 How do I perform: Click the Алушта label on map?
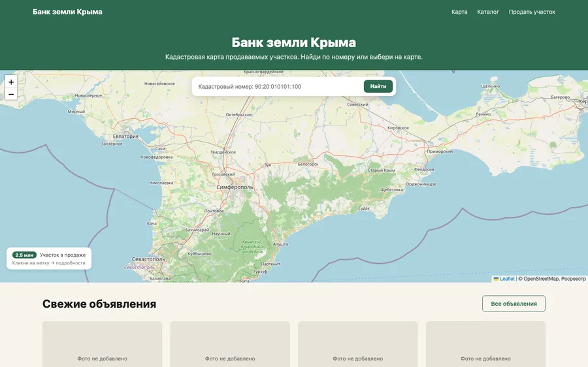tap(280, 244)
